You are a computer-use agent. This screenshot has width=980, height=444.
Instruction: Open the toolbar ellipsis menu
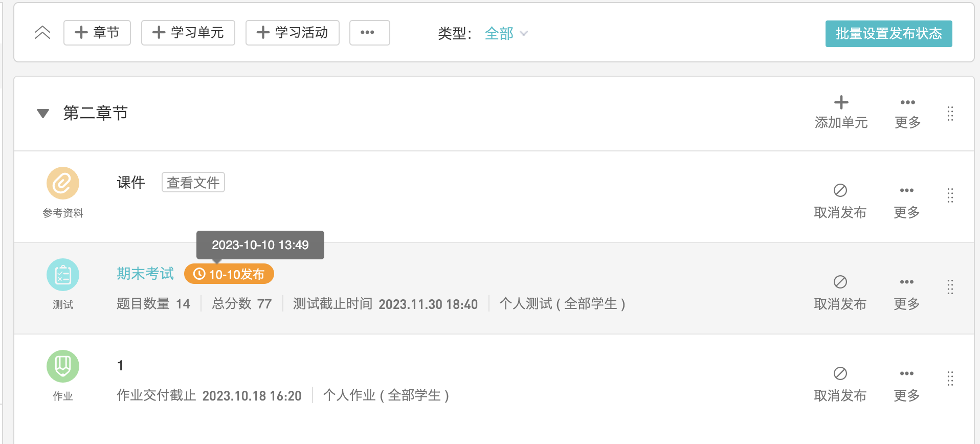tap(369, 33)
